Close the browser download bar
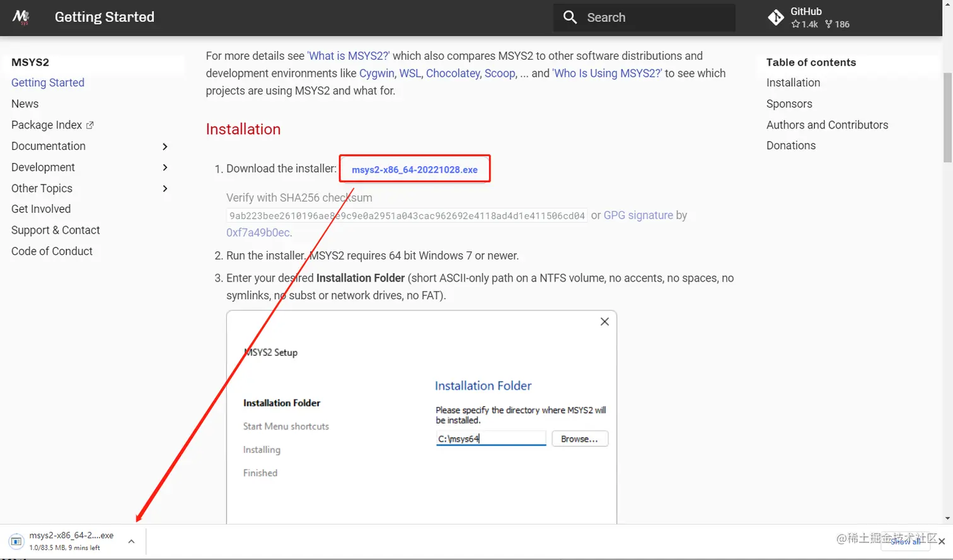The image size is (953, 560). [942, 541]
